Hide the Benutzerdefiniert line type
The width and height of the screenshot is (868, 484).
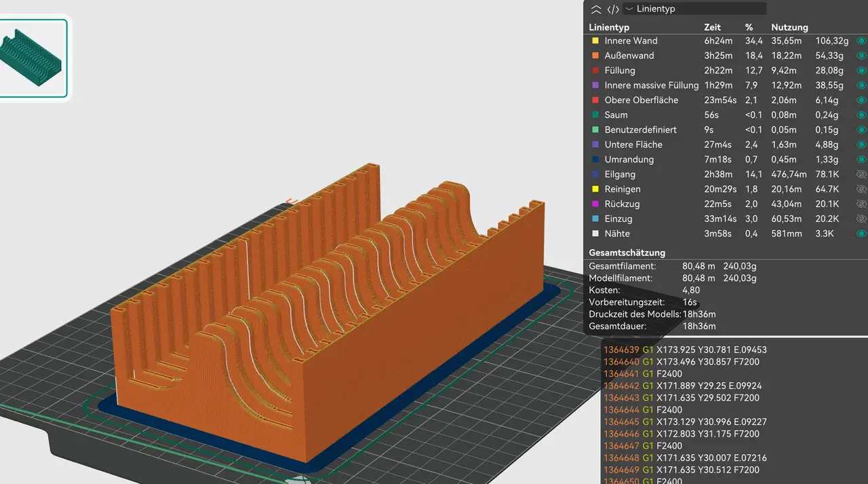pyautogui.click(x=861, y=130)
